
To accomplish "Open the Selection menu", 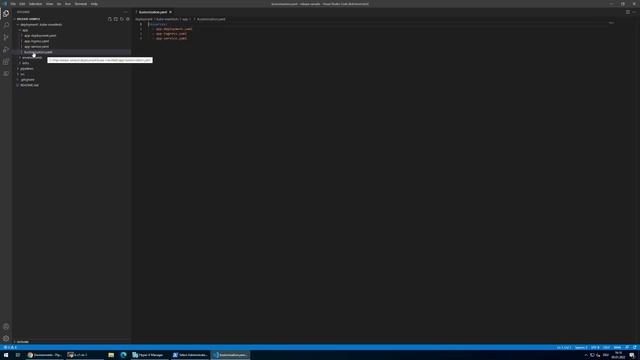I will [x=36, y=4].
